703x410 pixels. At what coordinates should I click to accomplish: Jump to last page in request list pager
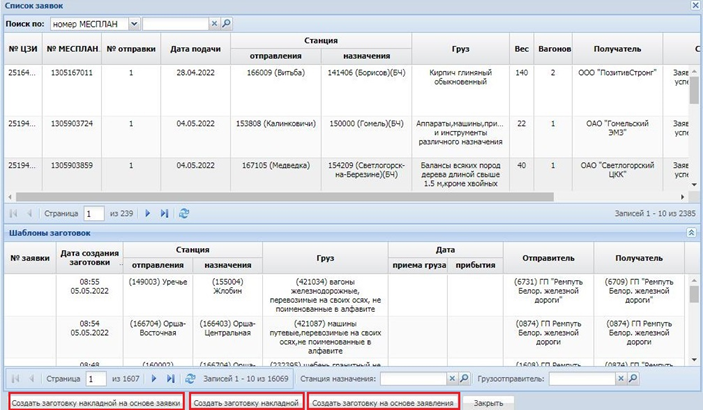(164, 214)
